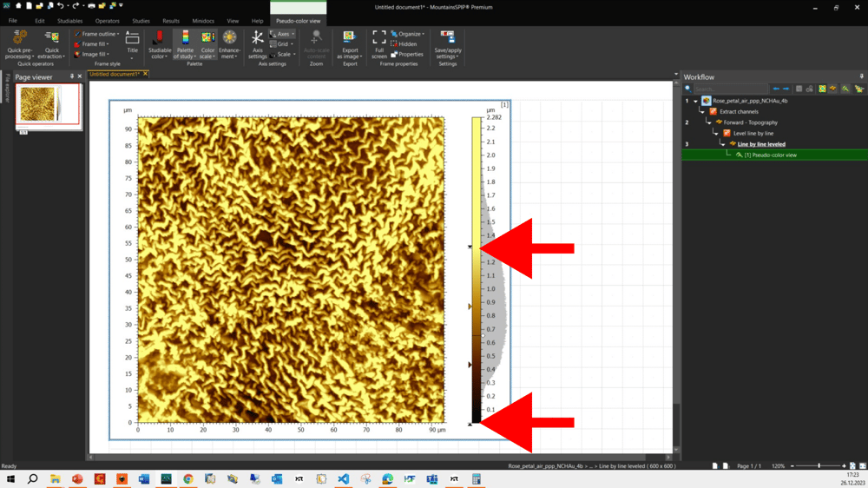
Task: Pin the Workflow panel
Action: (861, 77)
